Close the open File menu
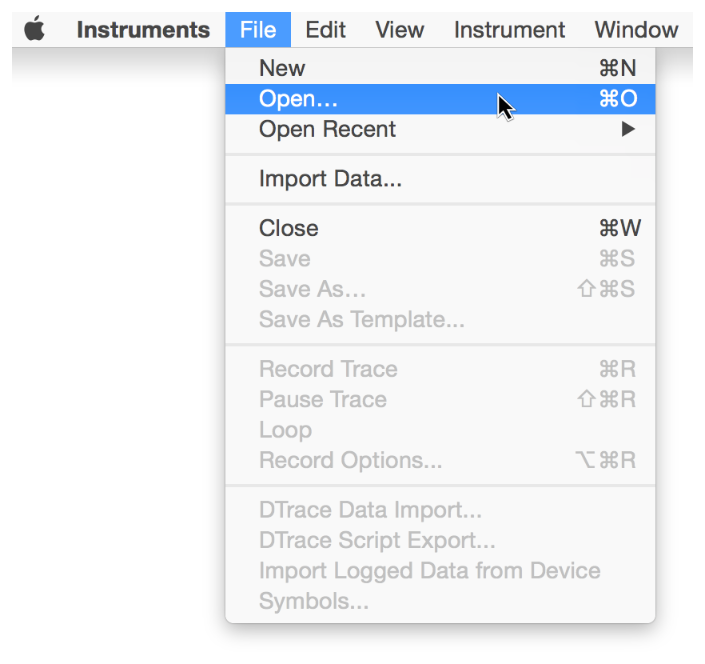The image size is (705, 664). [258, 30]
